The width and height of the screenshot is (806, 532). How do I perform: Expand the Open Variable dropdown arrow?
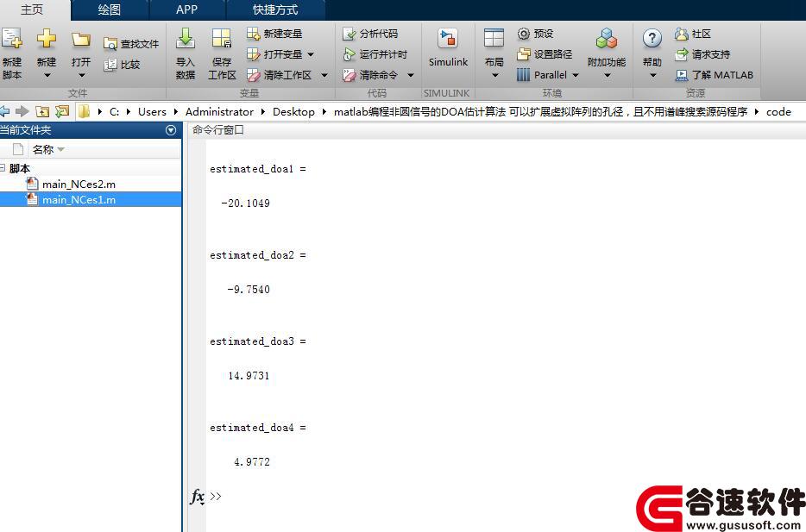point(311,54)
